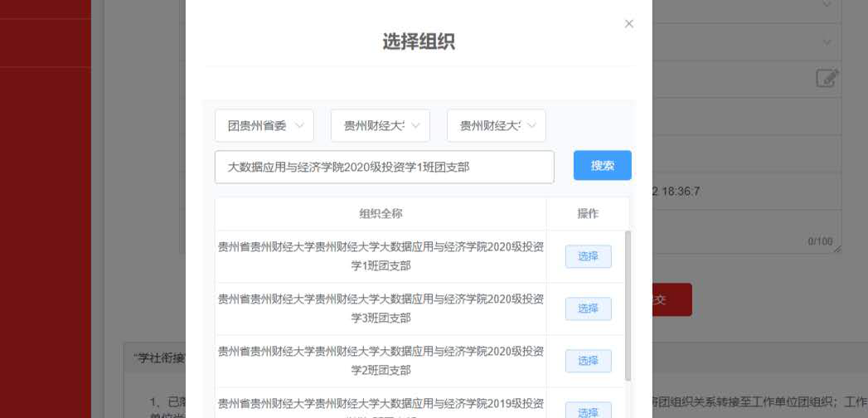Close the 选择组织 dialog
The image size is (868, 418).
(628, 24)
